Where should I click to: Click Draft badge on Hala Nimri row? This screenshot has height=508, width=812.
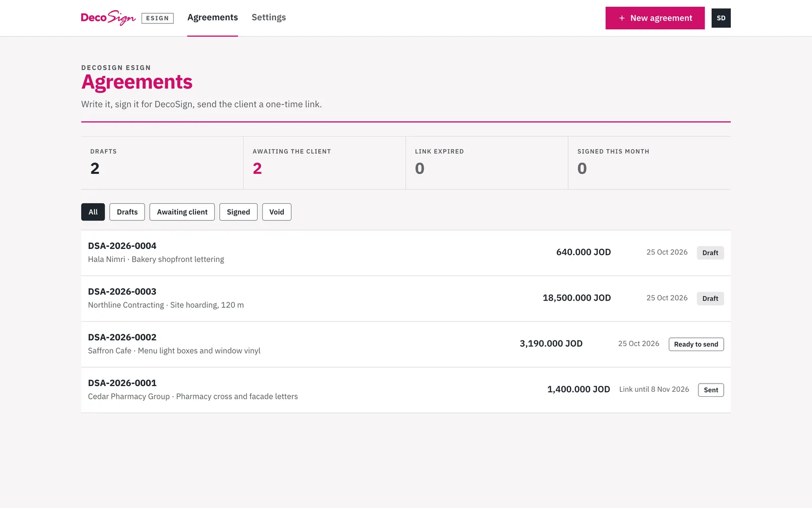710,252
